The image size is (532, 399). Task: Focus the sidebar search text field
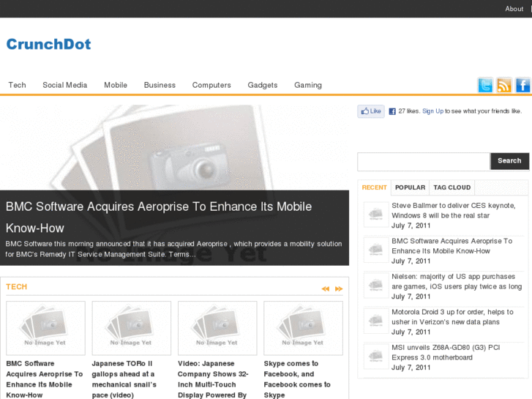(424, 162)
